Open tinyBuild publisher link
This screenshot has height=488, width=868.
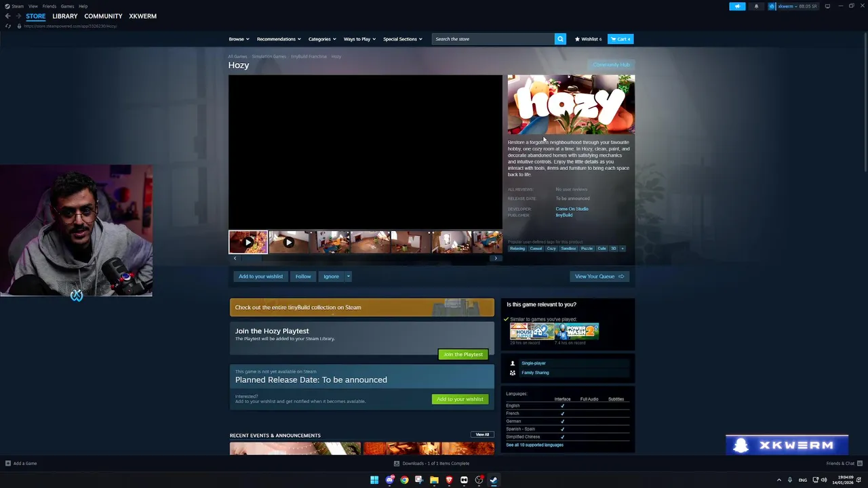pyautogui.click(x=564, y=215)
